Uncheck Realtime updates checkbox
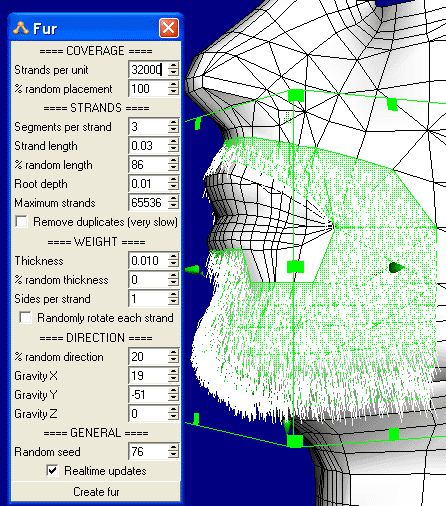This screenshot has height=506, width=446. 52,470
